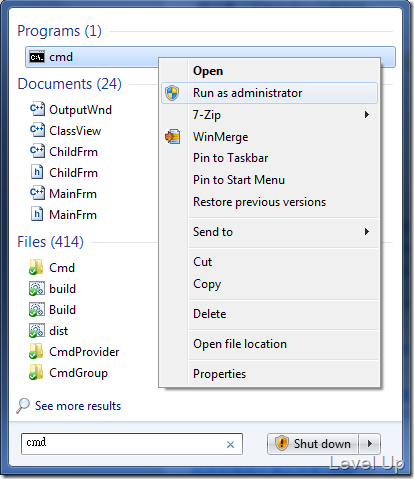Screen dimensions: 414x479
Task: Click the C++ icon next to OutputWnd
Action: point(37,109)
